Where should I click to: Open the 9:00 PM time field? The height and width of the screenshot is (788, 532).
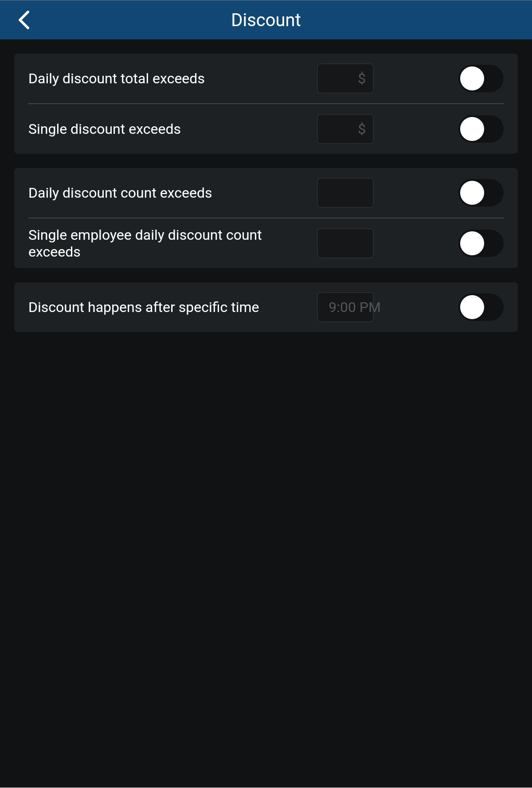[x=345, y=307]
